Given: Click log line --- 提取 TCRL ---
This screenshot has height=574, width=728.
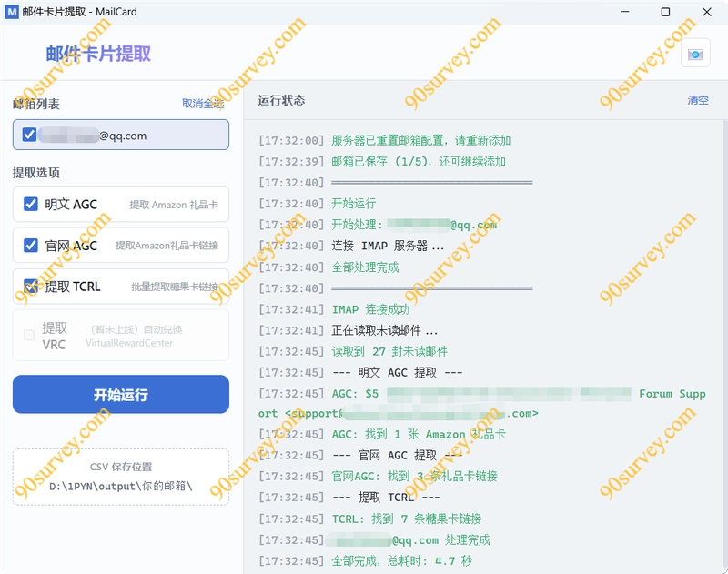Looking at the screenshot, I should click(x=386, y=497).
